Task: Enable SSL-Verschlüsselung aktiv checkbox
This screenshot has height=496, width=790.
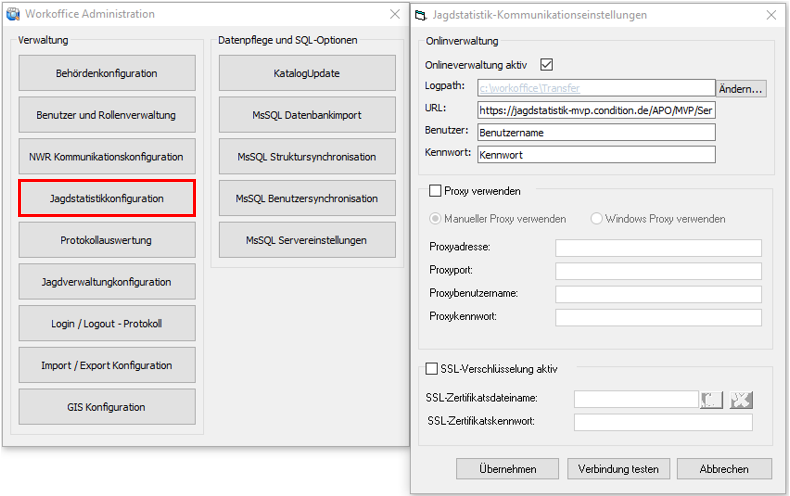Action: coord(432,369)
